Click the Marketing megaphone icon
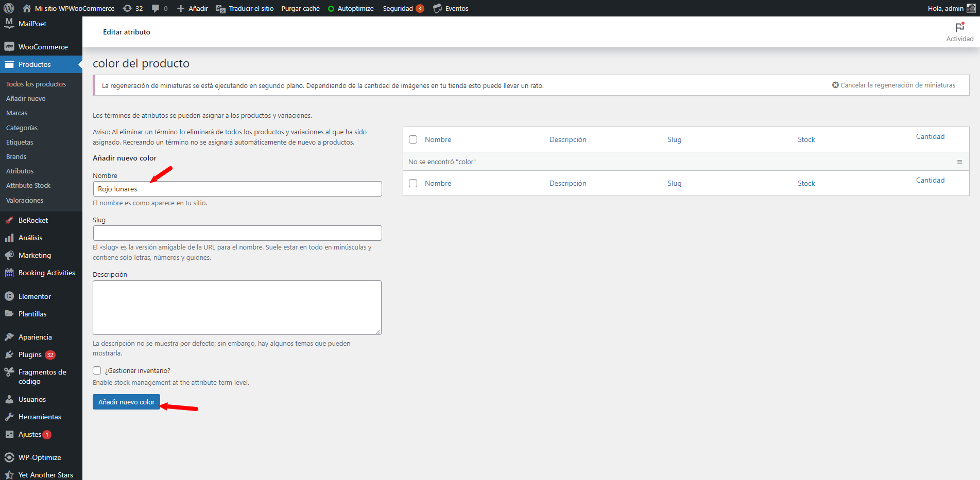The image size is (980, 480). (9, 255)
